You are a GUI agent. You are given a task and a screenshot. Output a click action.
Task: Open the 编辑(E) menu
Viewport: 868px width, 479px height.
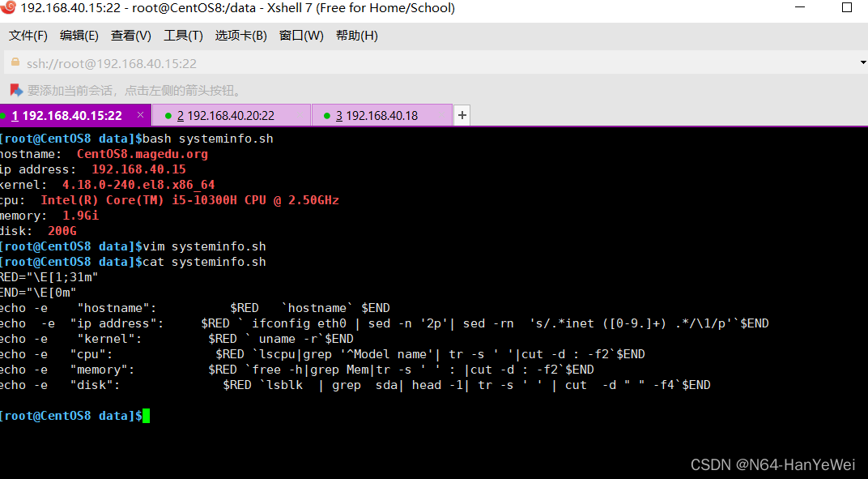79,35
